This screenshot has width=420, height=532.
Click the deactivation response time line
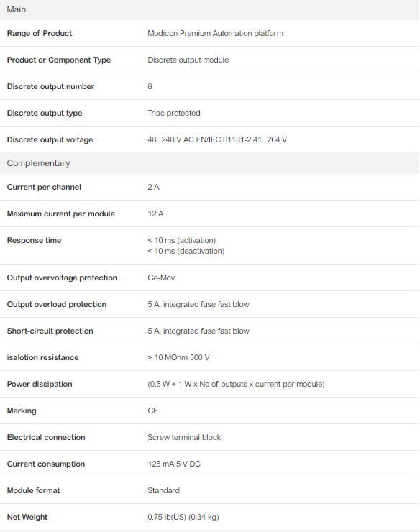click(x=186, y=251)
